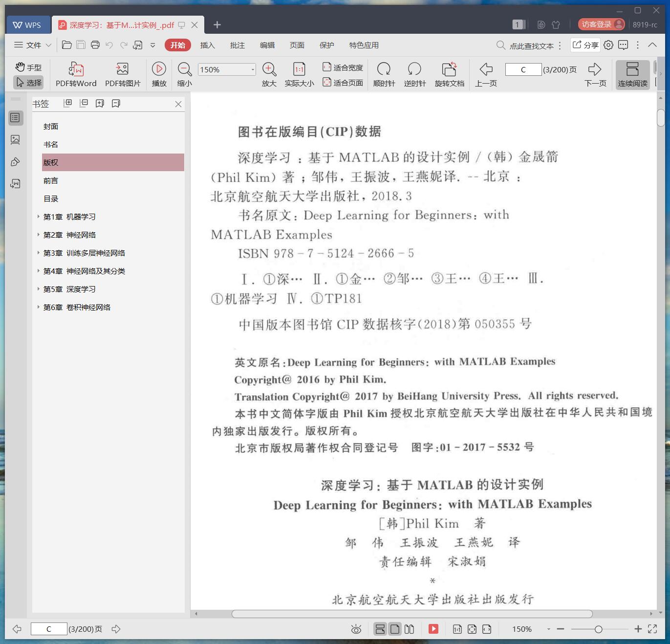Switch to the 保护 ribbon tab
Viewport: 670px width, 644px height.
326,45
